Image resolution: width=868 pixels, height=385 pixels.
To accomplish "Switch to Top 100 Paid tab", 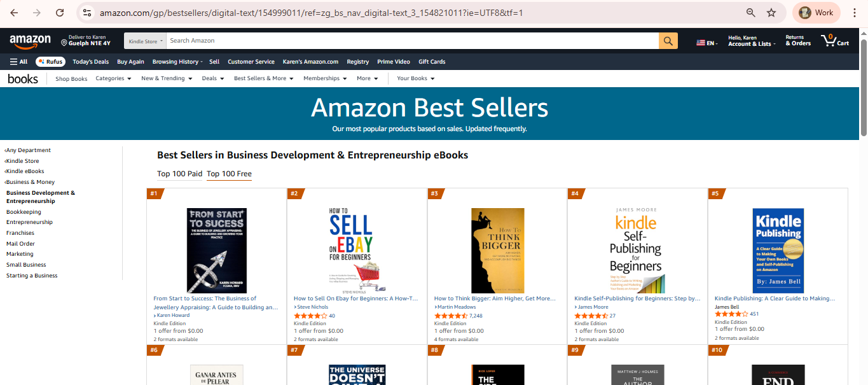I will [179, 174].
